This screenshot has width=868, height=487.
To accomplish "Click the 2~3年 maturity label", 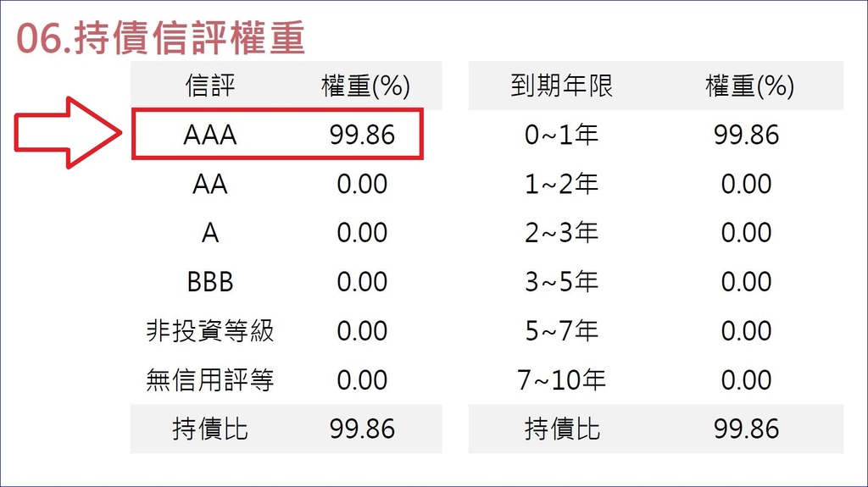I will [x=561, y=232].
